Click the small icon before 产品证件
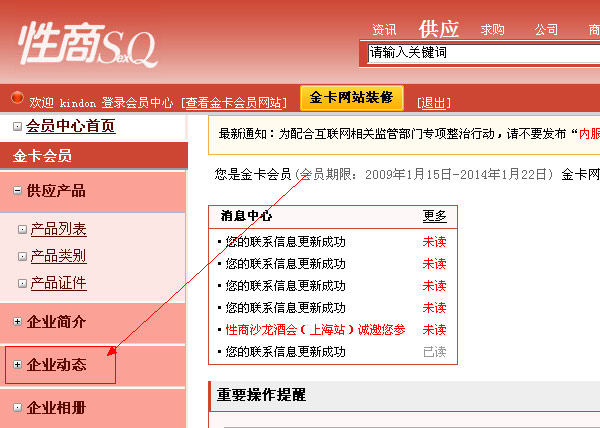600x428 pixels. pyautogui.click(x=22, y=283)
